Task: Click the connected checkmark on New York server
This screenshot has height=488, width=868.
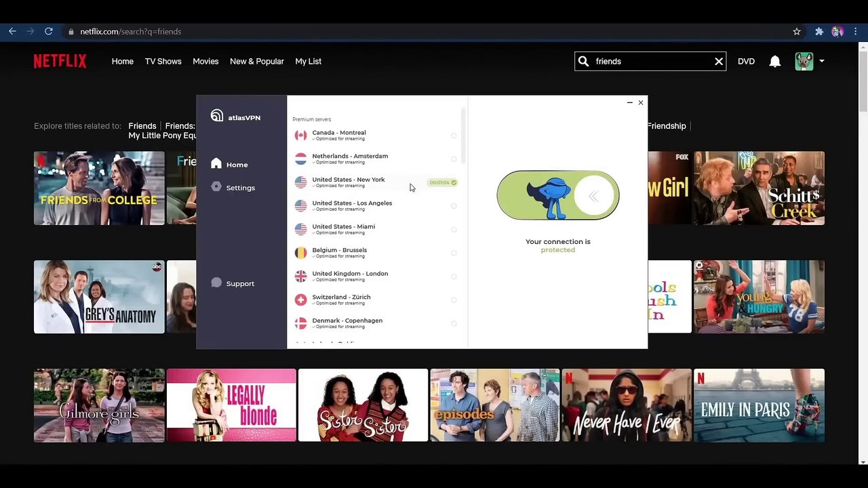Action: coord(454,182)
